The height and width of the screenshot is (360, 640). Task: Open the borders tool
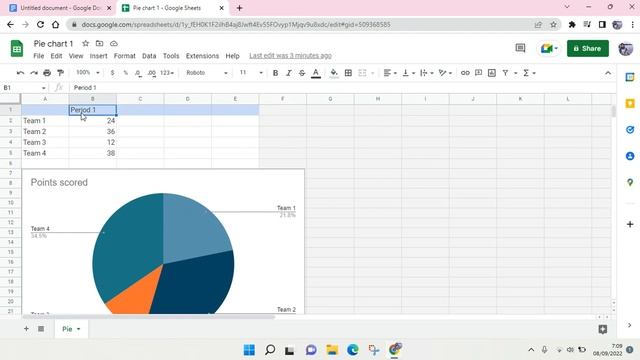coord(348,73)
